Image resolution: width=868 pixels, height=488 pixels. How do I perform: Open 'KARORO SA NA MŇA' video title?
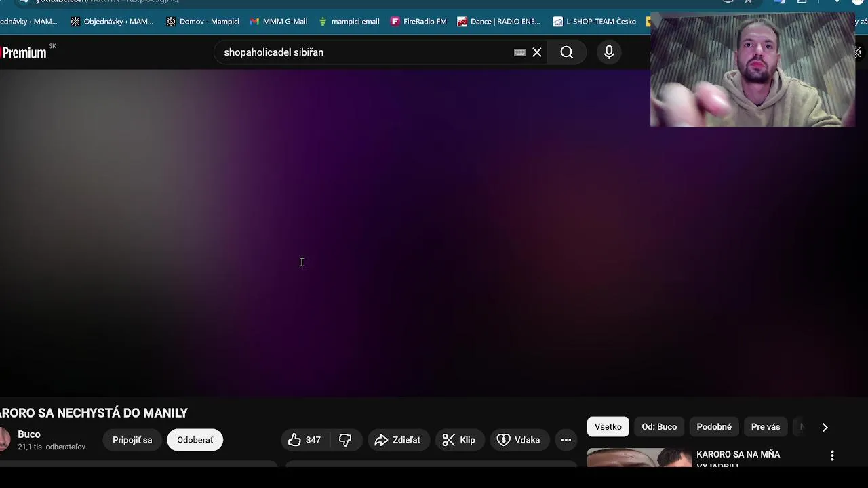point(738,459)
